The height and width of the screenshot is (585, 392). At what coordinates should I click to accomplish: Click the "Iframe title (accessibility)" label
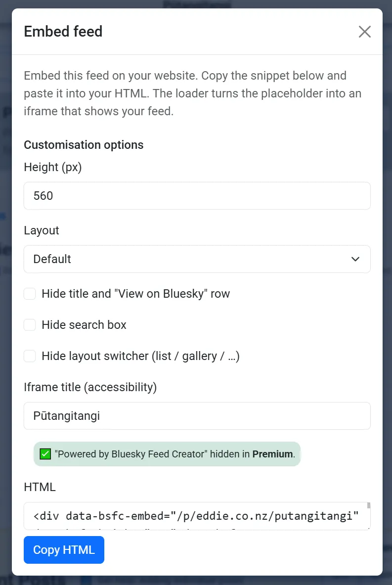90,387
